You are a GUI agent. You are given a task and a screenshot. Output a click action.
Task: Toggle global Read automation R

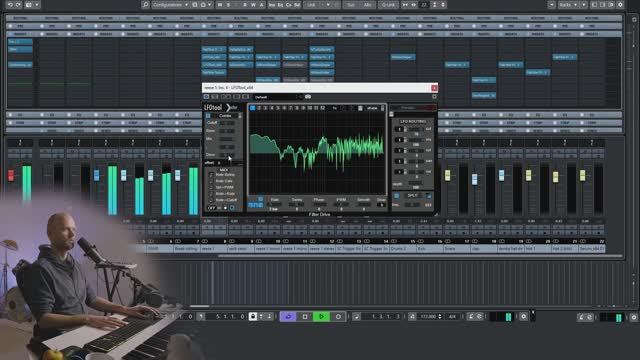pyautogui.click(x=245, y=5)
